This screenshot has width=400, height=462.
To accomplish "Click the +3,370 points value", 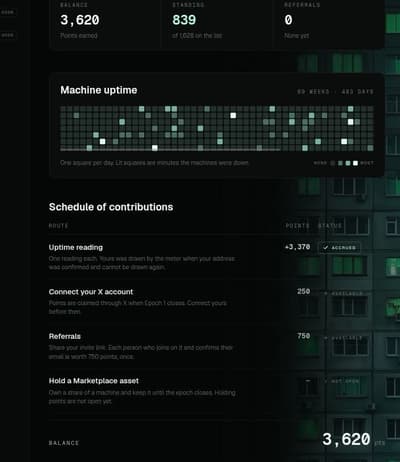I will tap(297, 247).
